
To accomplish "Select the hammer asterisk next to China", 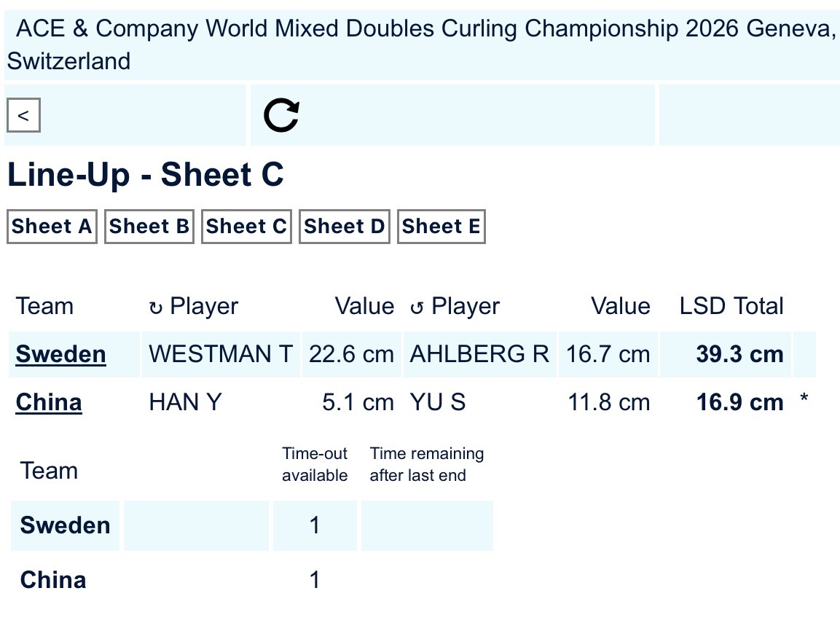I will coord(804,401).
